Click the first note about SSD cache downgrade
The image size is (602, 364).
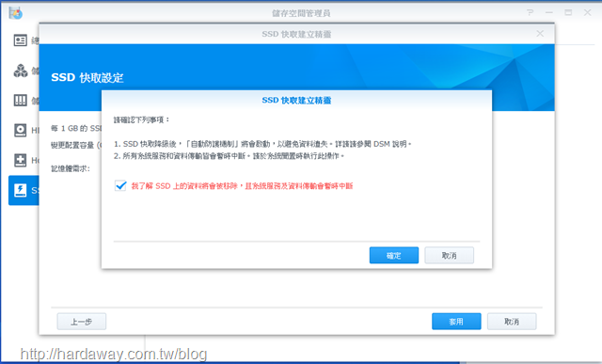(262, 144)
